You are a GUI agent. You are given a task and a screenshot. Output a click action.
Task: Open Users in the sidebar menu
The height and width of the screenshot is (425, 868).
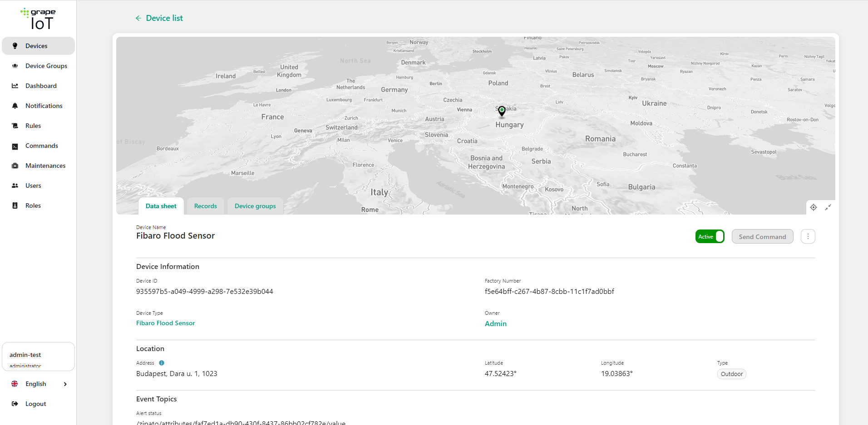point(38,186)
